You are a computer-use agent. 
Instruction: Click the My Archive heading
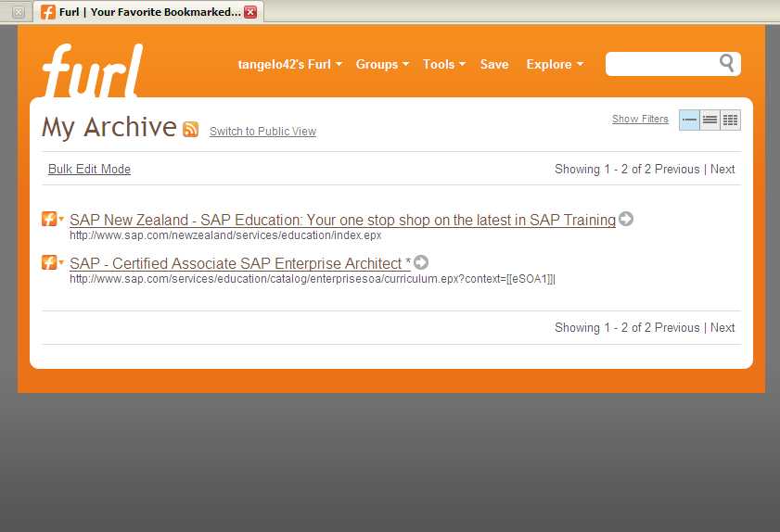coord(109,127)
